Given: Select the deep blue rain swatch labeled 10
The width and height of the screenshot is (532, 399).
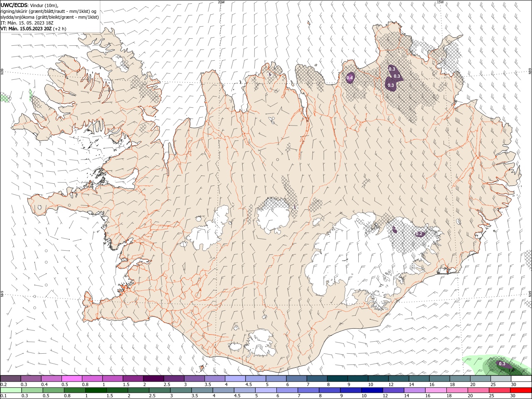Looking at the screenshot, I should (x=372, y=390).
